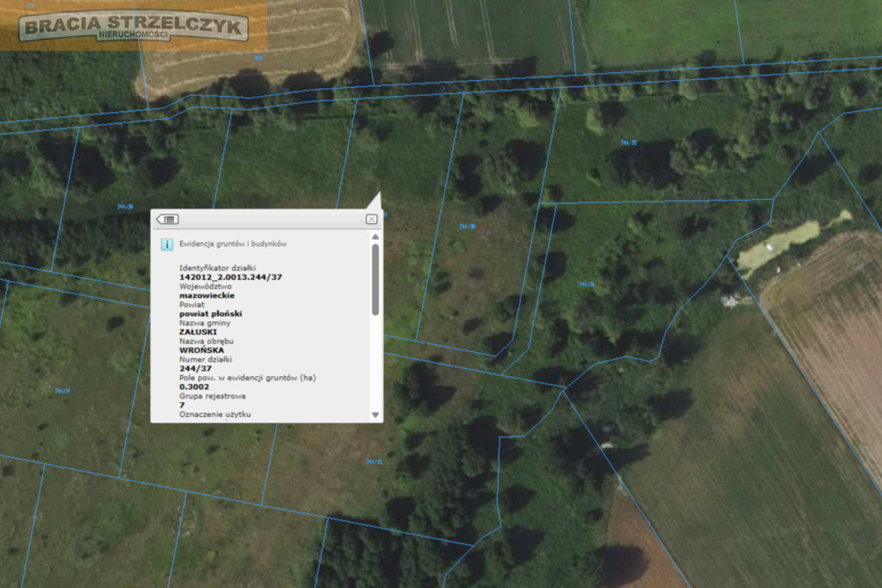
Task: Click the grey scrollbar thumb in popup
Action: click(376, 280)
